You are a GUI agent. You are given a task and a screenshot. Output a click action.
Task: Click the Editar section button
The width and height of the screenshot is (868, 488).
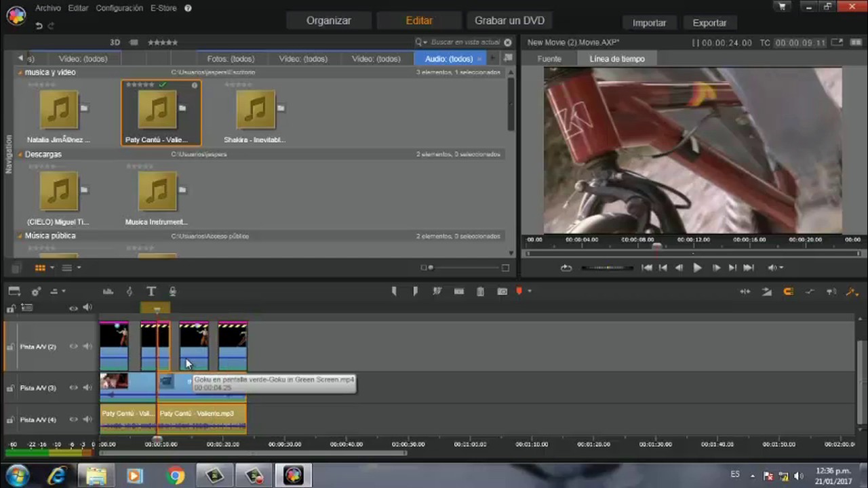tap(419, 20)
